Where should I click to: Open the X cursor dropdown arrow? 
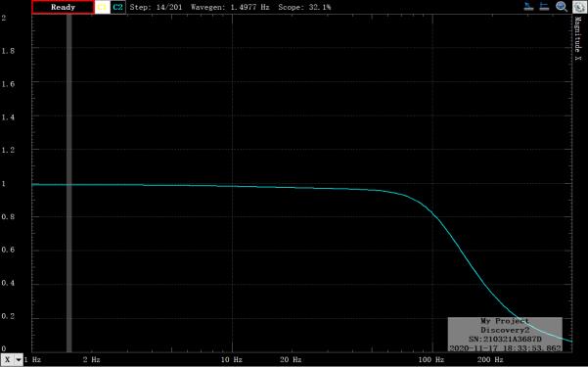point(18,359)
